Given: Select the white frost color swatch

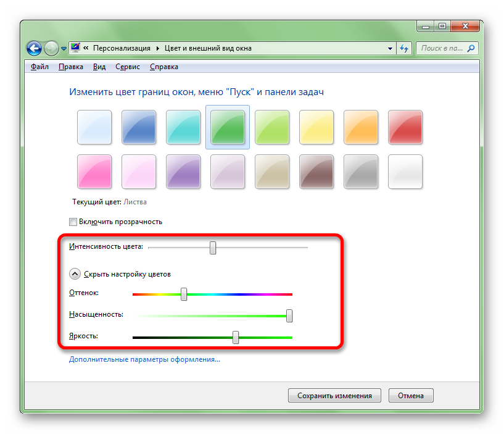Looking at the screenshot, I should tap(405, 172).
